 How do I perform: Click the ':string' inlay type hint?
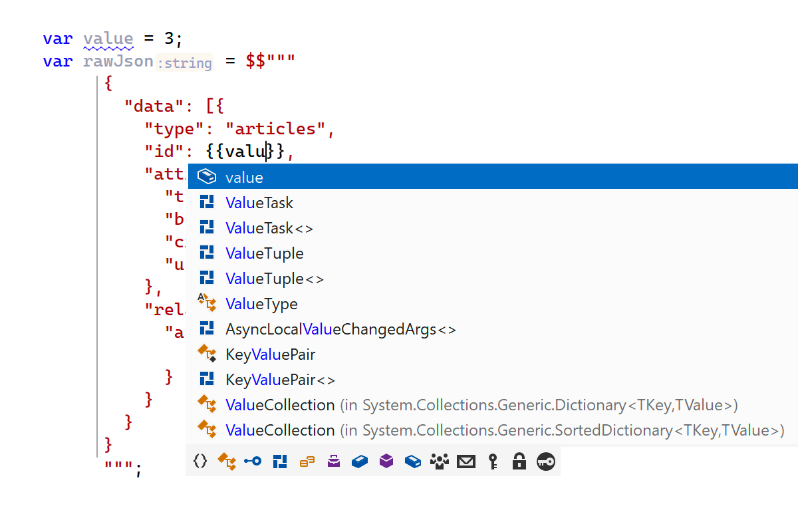(x=184, y=63)
